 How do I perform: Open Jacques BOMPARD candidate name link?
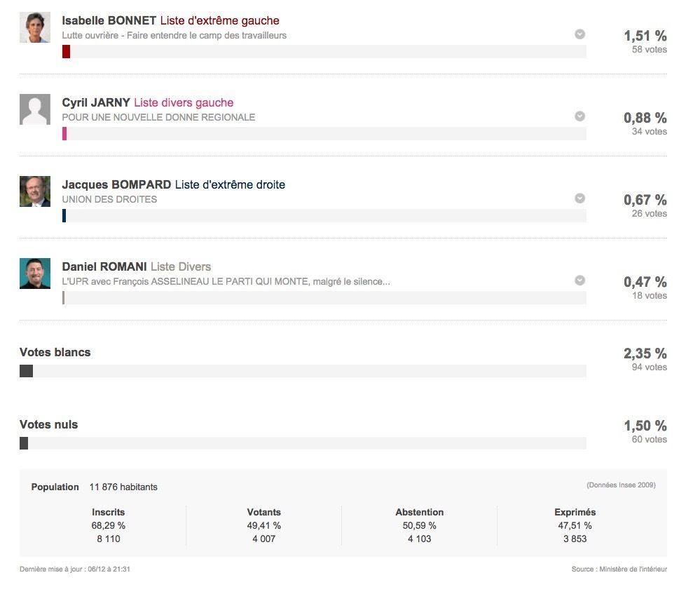tap(116, 184)
